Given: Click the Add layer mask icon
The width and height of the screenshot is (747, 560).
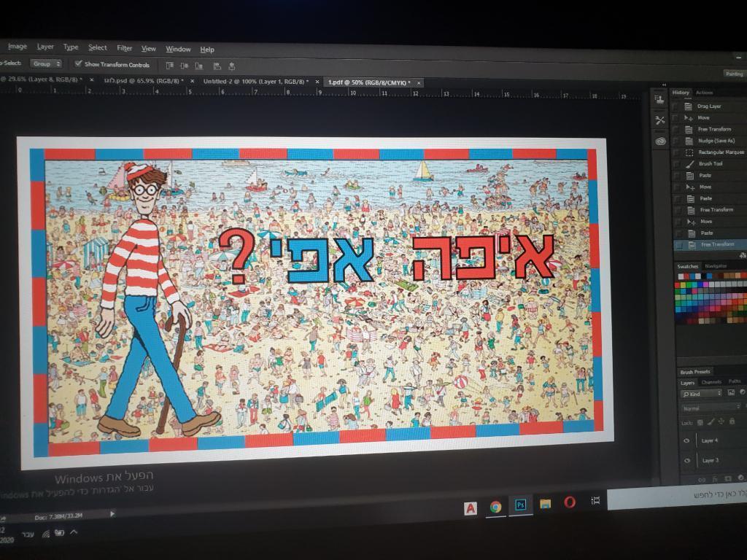Looking at the screenshot, I should click(727, 478).
